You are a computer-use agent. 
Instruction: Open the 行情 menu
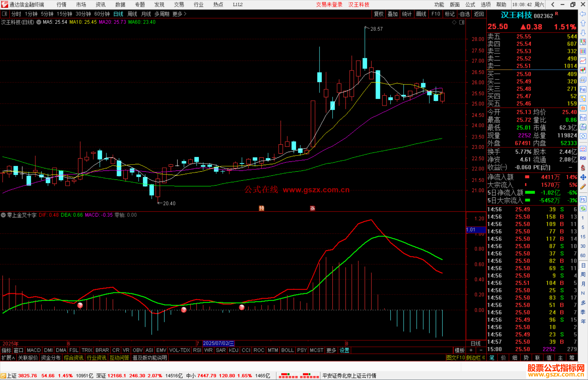[x=62, y=5]
